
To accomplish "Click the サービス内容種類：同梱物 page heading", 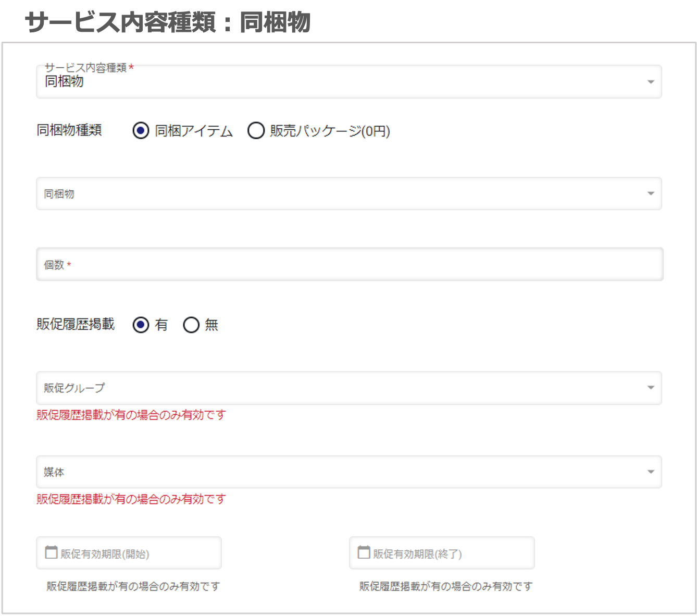I will (167, 22).
